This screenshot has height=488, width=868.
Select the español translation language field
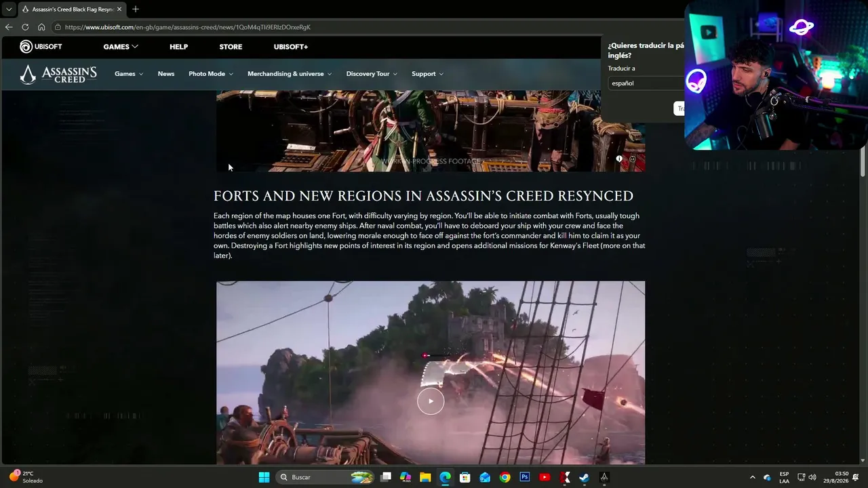(647, 83)
